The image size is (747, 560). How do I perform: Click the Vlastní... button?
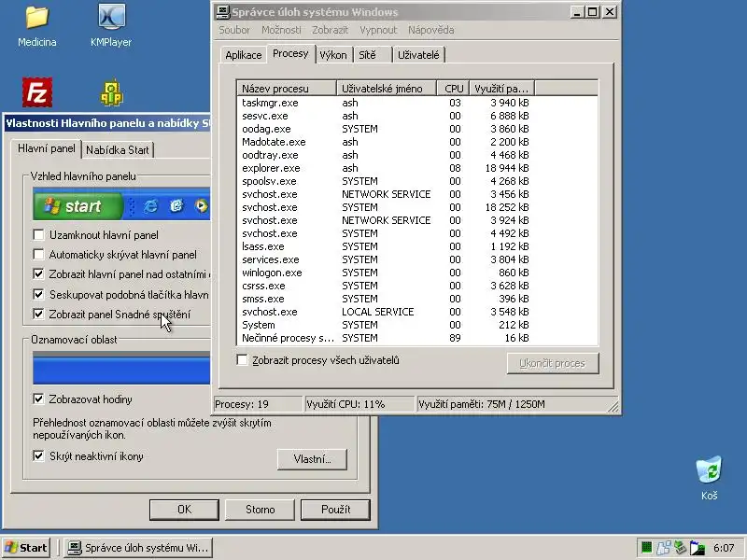[312, 459]
